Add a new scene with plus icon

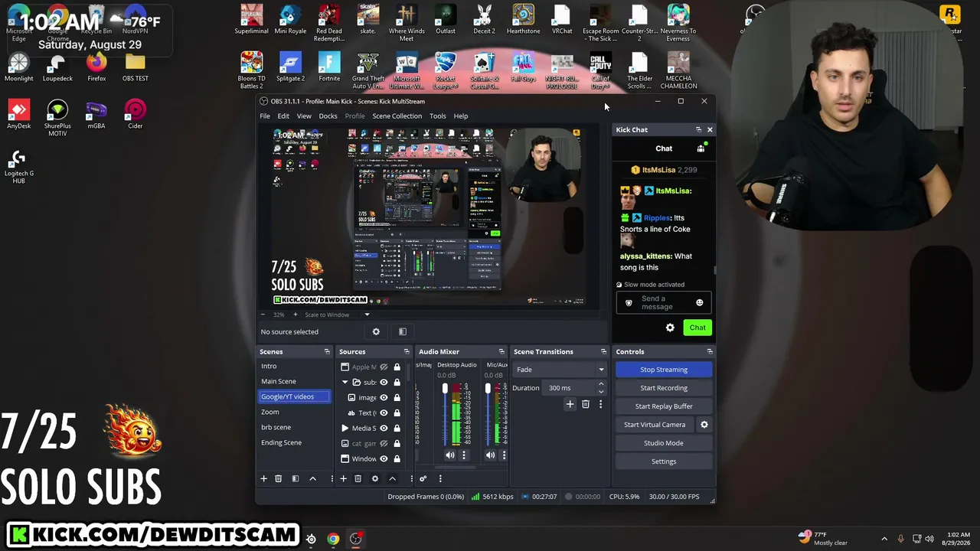pos(263,478)
